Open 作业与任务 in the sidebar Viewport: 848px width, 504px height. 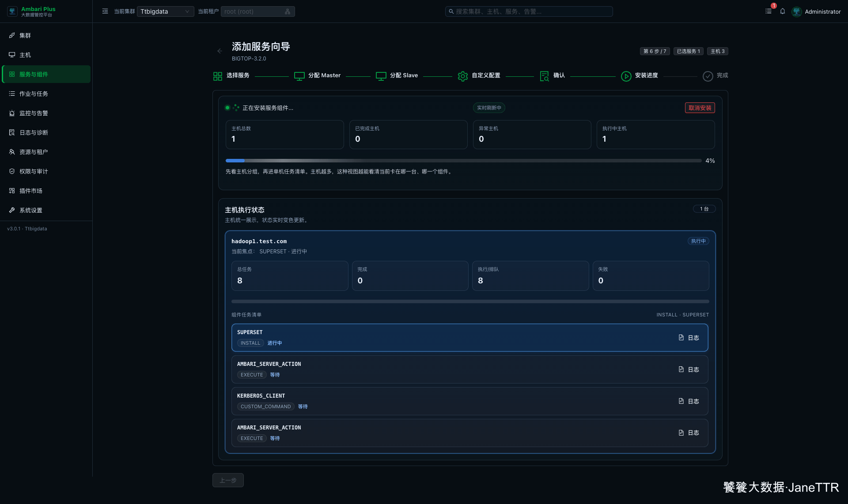click(x=46, y=94)
